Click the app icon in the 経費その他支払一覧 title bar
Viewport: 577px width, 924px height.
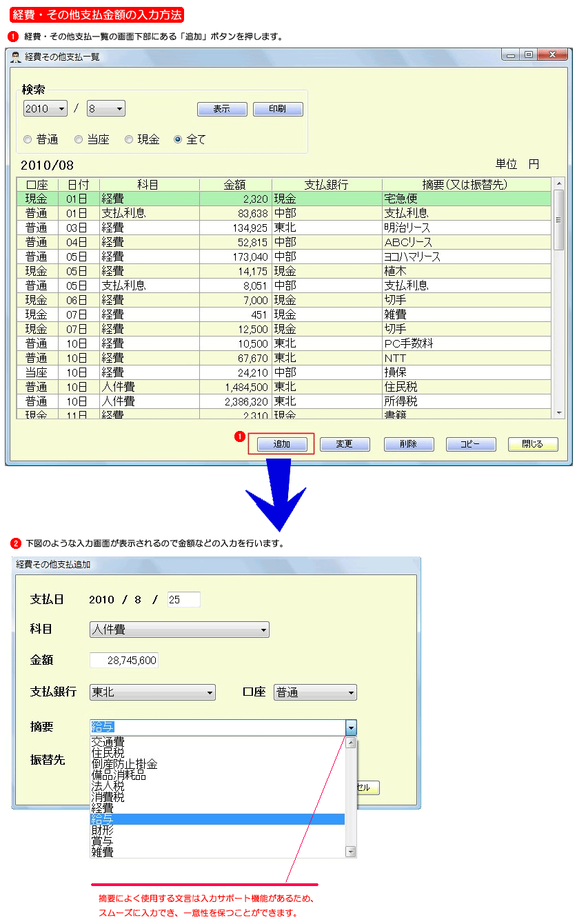point(15,57)
